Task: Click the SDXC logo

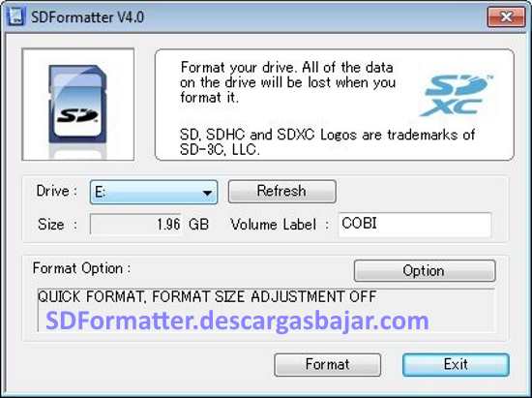Action: click(456, 96)
